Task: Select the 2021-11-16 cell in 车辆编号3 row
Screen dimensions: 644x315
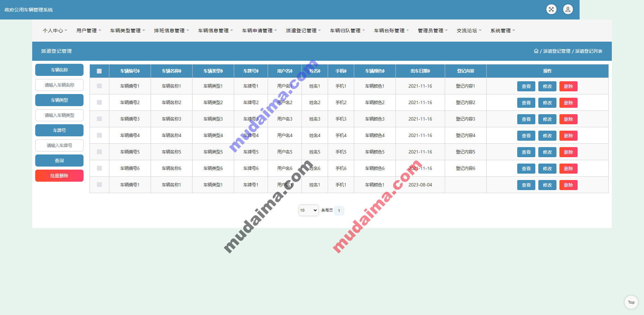Action: [x=420, y=119]
